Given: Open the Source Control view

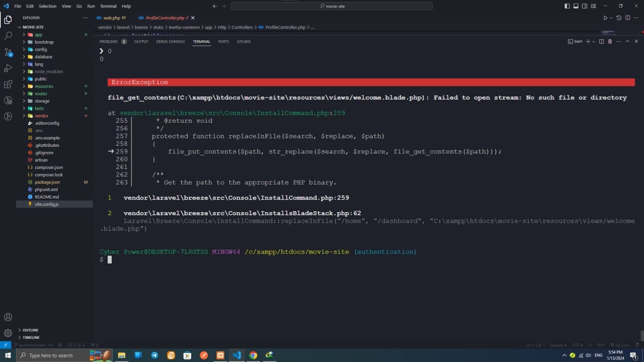Looking at the screenshot, I should coord(8,52).
